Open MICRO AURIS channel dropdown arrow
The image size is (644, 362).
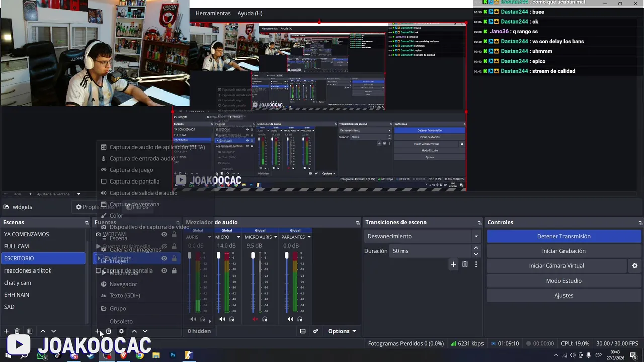click(275, 237)
